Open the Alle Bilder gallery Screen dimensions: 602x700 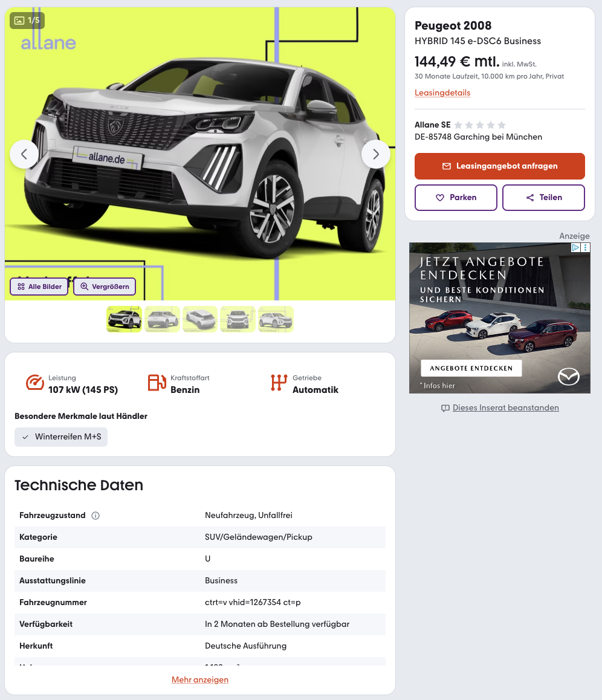(x=39, y=287)
